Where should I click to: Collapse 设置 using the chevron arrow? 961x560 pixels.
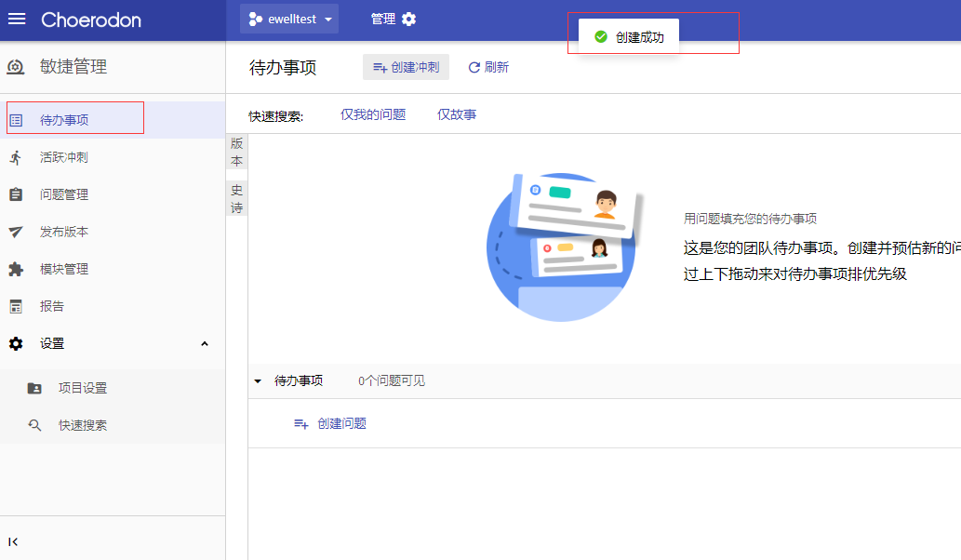point(205,343)
